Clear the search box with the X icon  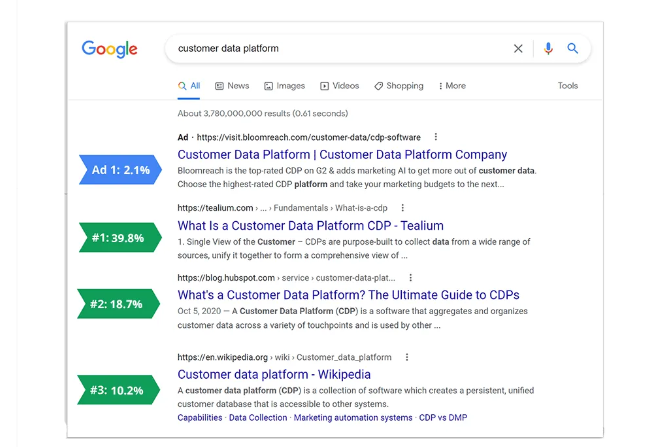click(x=518, y=49)
